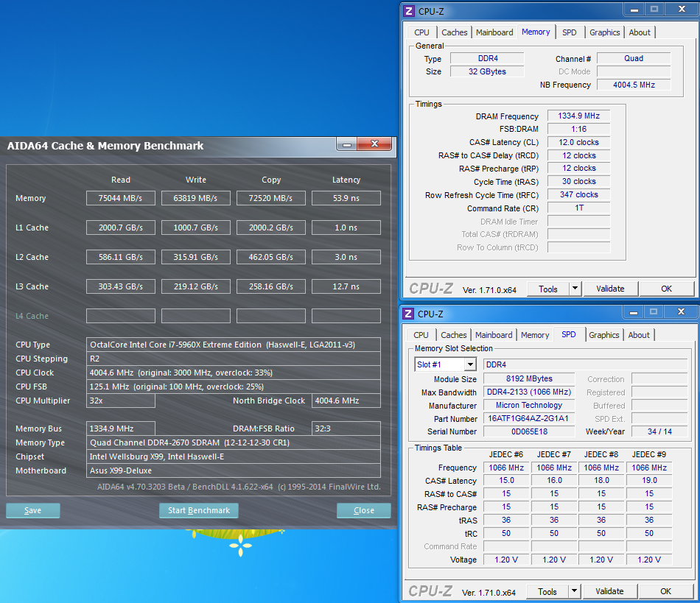Click Row Refresh Cycle Time 347 clocks

(x=578, y=194)
